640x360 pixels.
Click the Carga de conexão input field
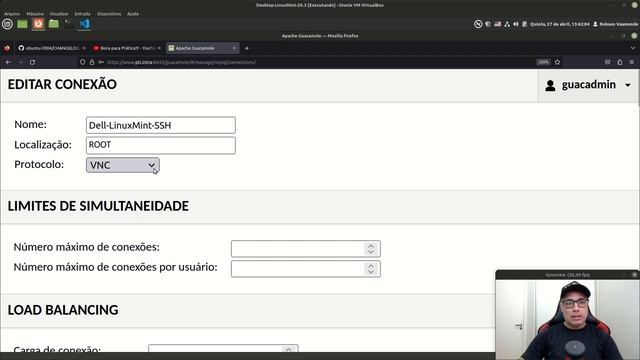223,349
